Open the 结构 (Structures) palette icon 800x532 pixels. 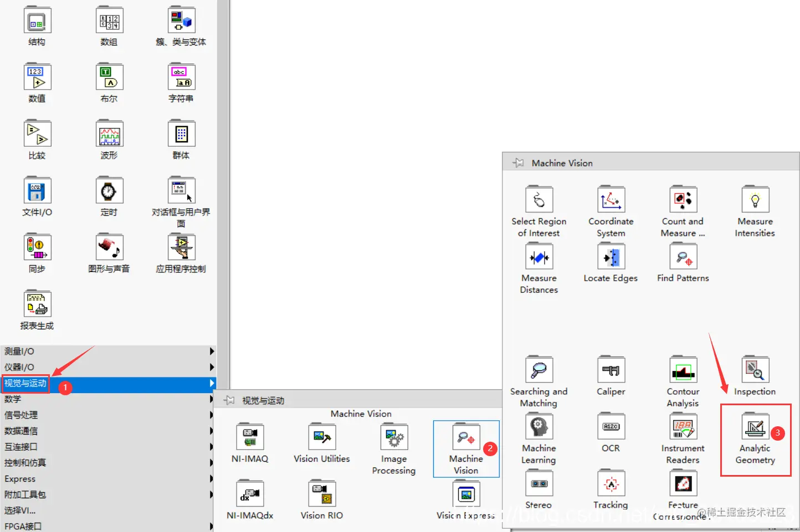[37, 20]
